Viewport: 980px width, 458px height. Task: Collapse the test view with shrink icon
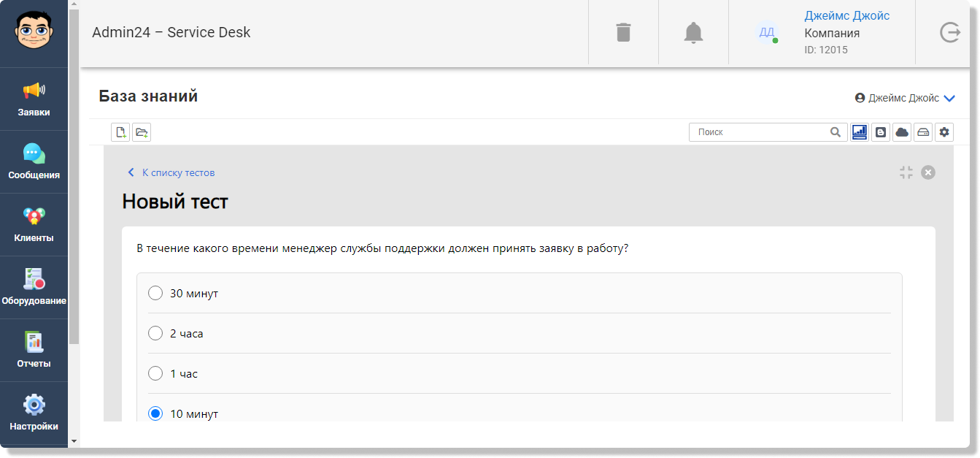[x=906, y=172]
